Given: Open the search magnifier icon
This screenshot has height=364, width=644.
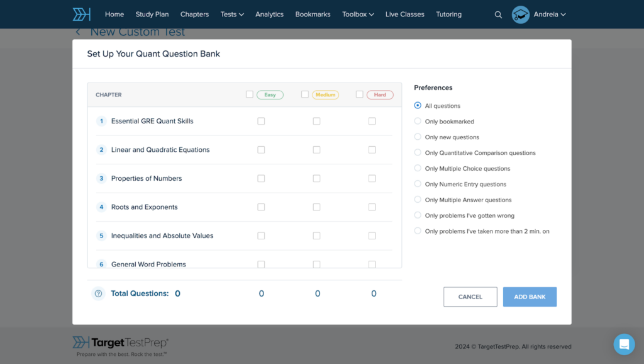Looking at the screenshot, I should (x=498, y=14).
